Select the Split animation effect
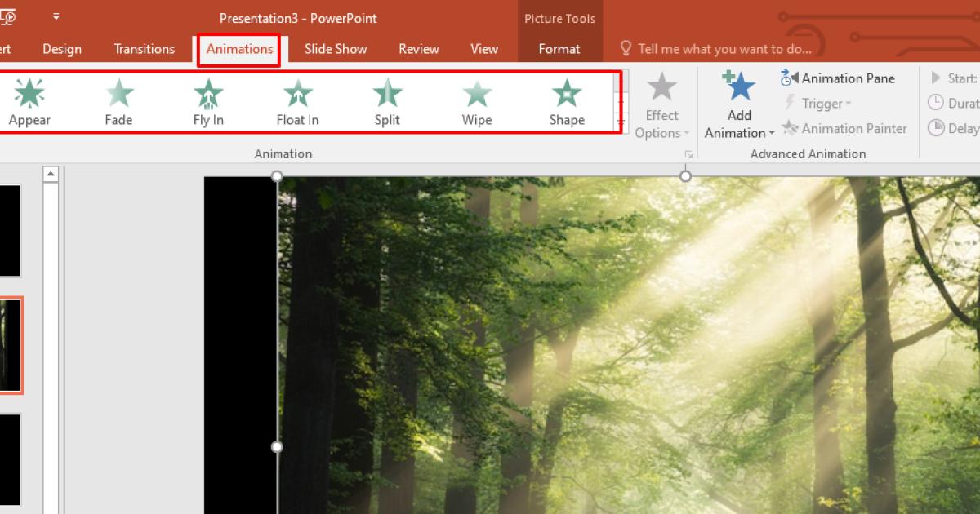 [387, 103]
